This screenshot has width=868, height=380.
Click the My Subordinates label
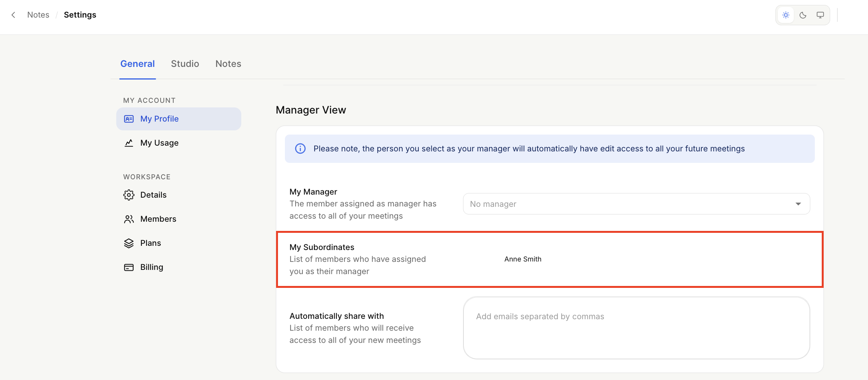[322, 247]
